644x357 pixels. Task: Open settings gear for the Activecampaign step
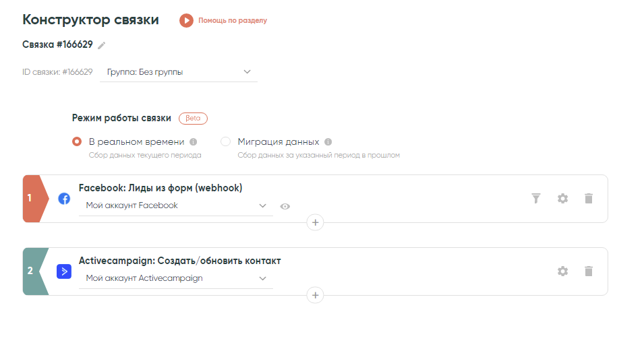(x=562, y=271)
